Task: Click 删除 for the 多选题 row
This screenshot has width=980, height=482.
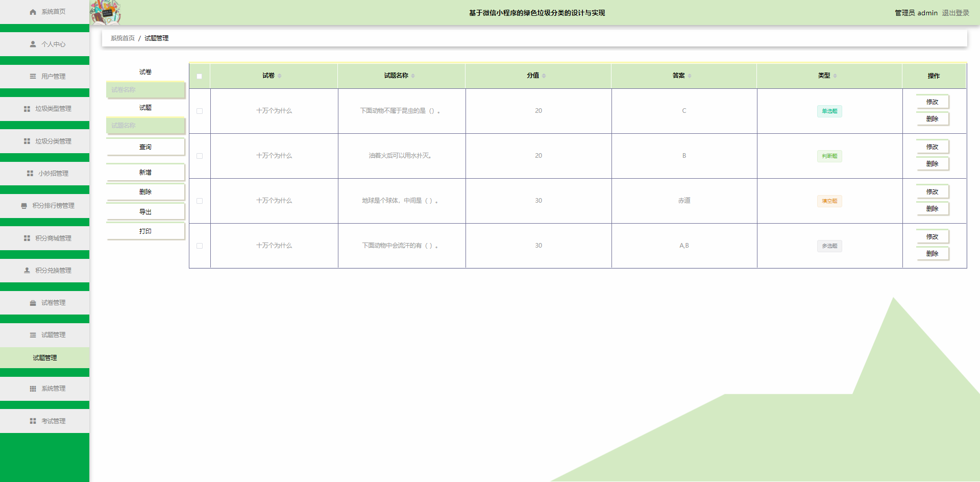Action: point(933,254)
